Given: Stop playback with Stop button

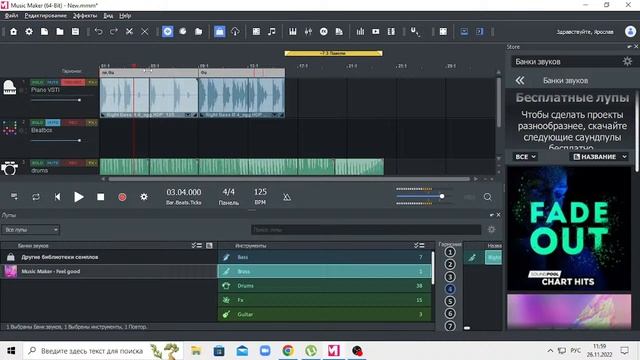Looking at the screenshot, I should click(x=100, y=197).
